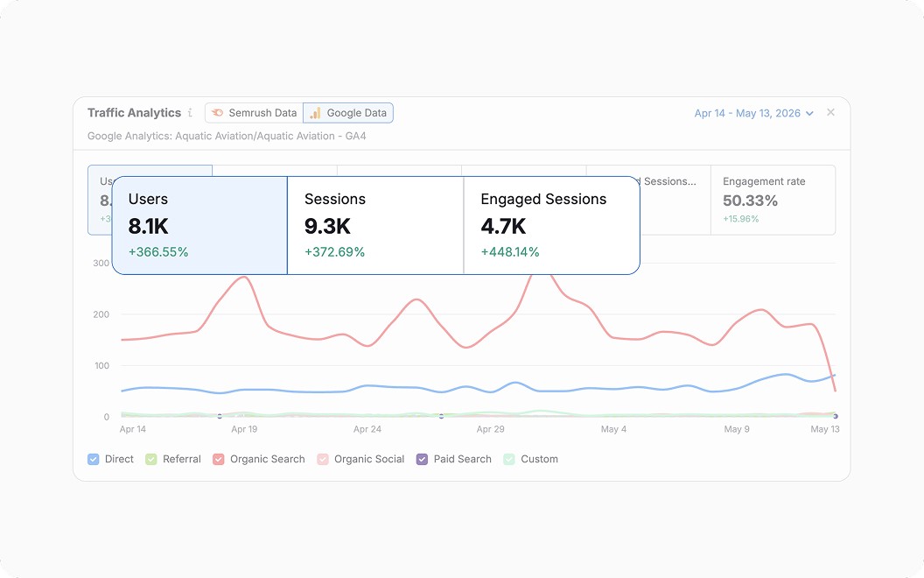Click the Apr 24 x-axis date label

pos(367,429)
